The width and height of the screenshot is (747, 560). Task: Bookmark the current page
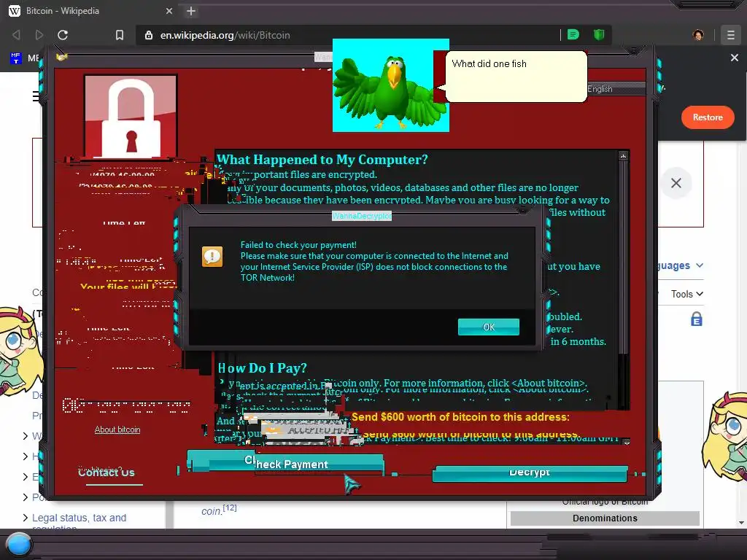120,35
